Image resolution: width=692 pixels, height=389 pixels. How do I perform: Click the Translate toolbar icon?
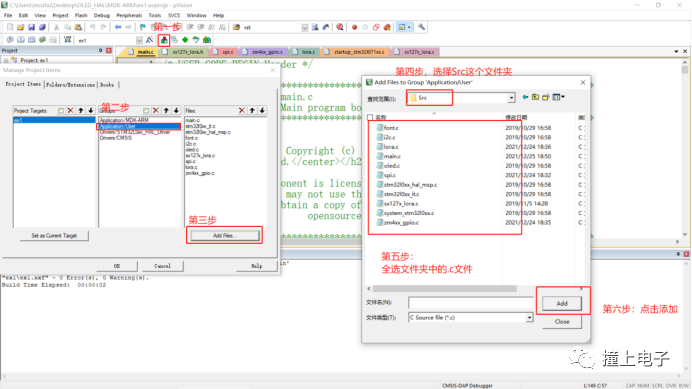(10, 40)
